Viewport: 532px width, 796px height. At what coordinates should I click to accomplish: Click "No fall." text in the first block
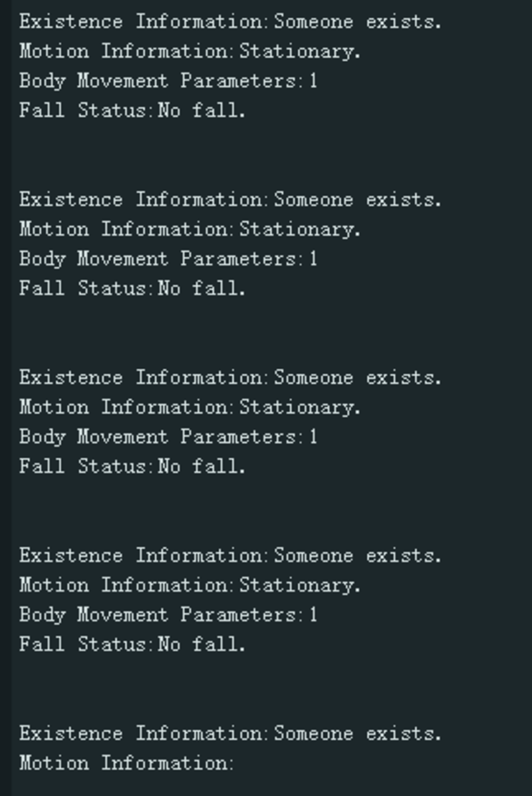pyautogui.click(x=202, y=110)
